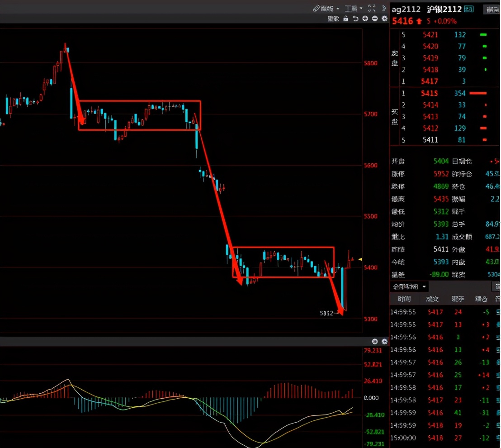
Task: Click the button at top-right of quote panel
Action: point(492,10)
